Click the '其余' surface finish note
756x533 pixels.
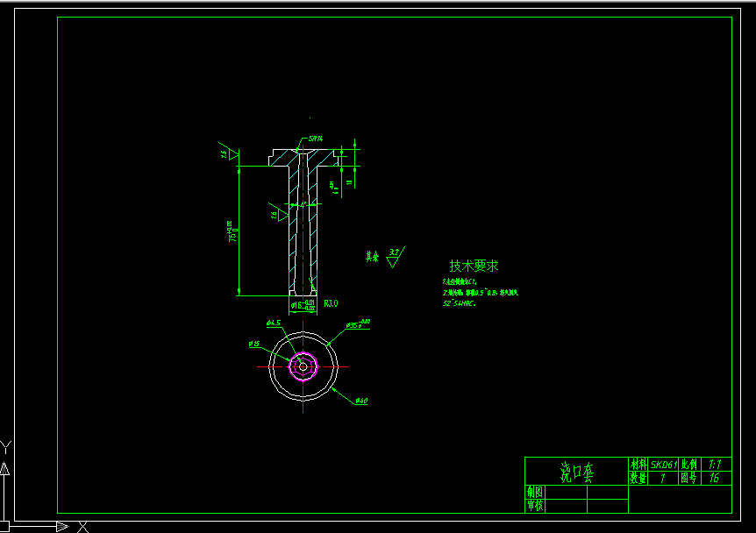(372, 257)
